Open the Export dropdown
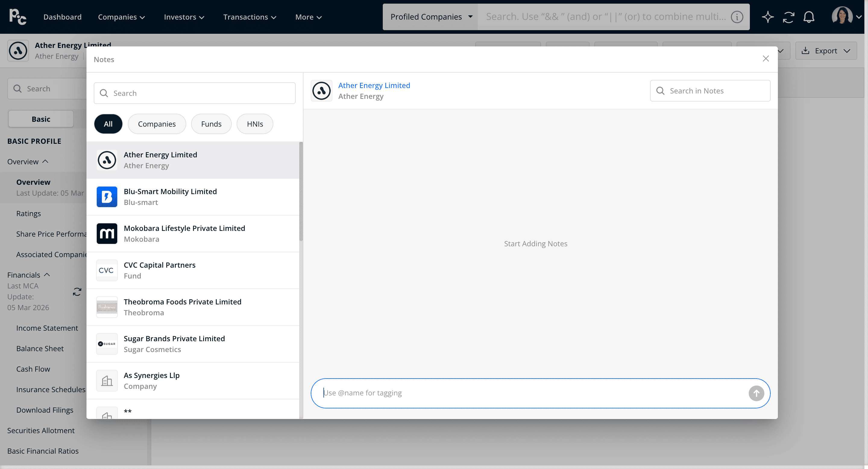868x469 pixels. point(826,51)
